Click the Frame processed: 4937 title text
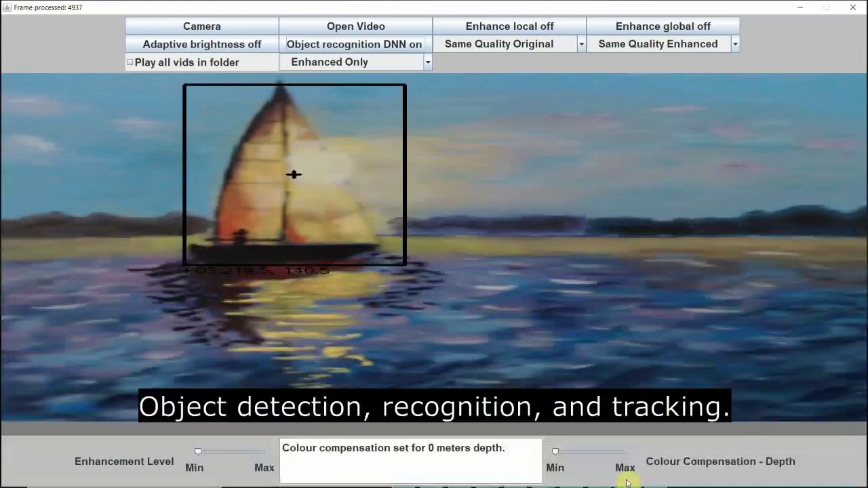 tap(48, 7)
